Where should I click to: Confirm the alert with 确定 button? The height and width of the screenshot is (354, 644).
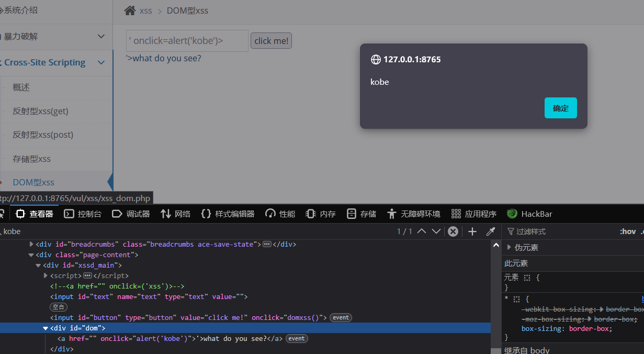click(x=560, y=108)
